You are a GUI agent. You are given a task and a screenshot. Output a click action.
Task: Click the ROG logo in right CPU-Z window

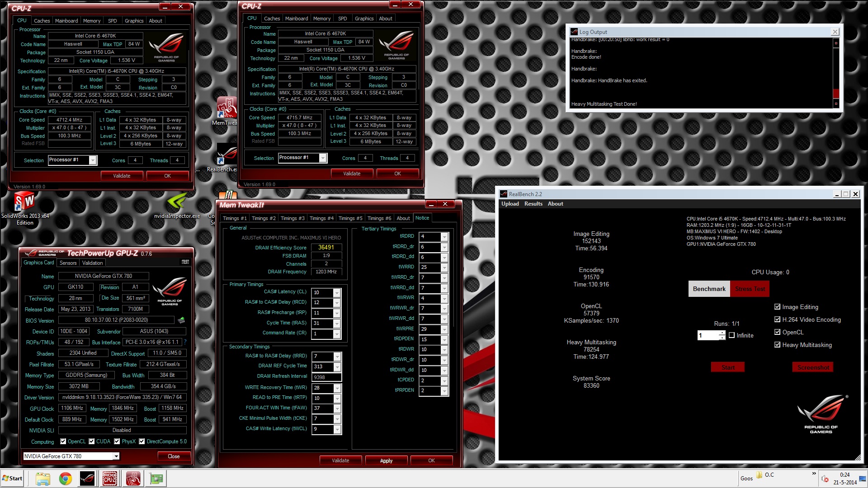(396, 44)
